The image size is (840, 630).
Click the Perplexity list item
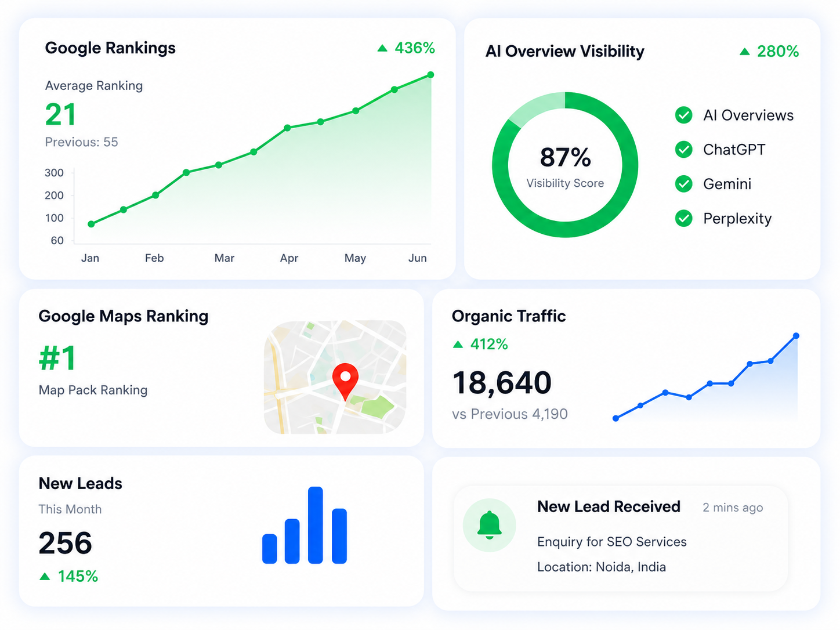point(737,219)
